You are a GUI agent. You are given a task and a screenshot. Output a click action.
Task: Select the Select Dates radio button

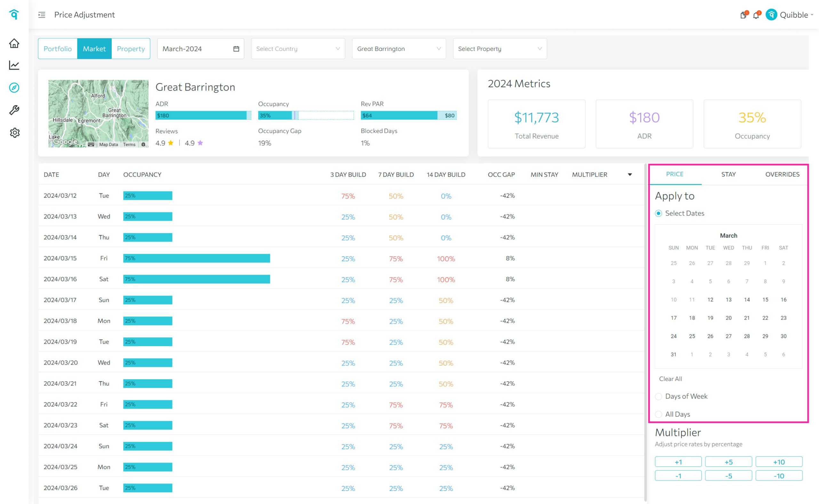[x=658, y=213]
